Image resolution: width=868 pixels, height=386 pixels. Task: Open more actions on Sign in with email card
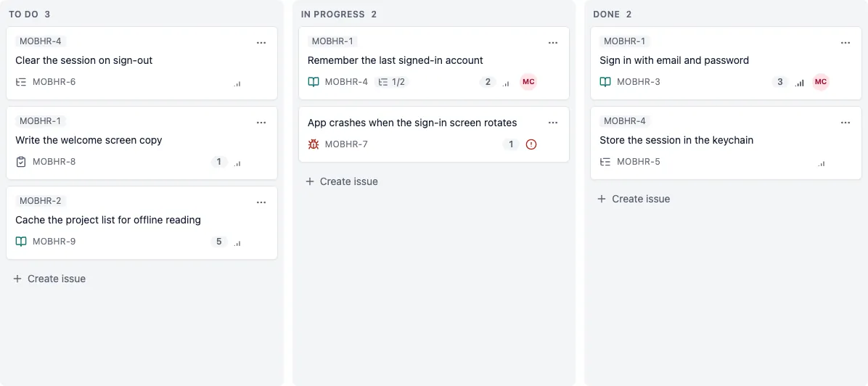[x=846, y=43]
